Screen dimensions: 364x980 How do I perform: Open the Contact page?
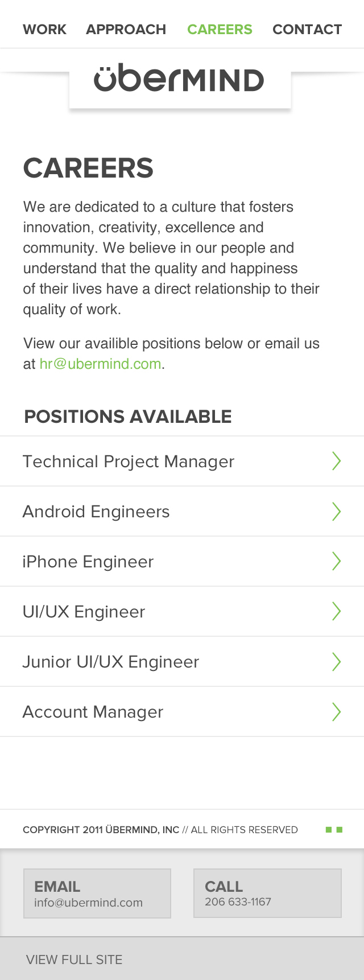coord(307,29)
